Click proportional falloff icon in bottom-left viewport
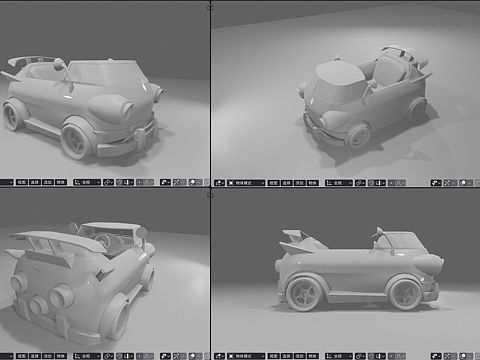The width and height of the screenshot is (480, 360). pyautogui.click(x=149, y=356)
